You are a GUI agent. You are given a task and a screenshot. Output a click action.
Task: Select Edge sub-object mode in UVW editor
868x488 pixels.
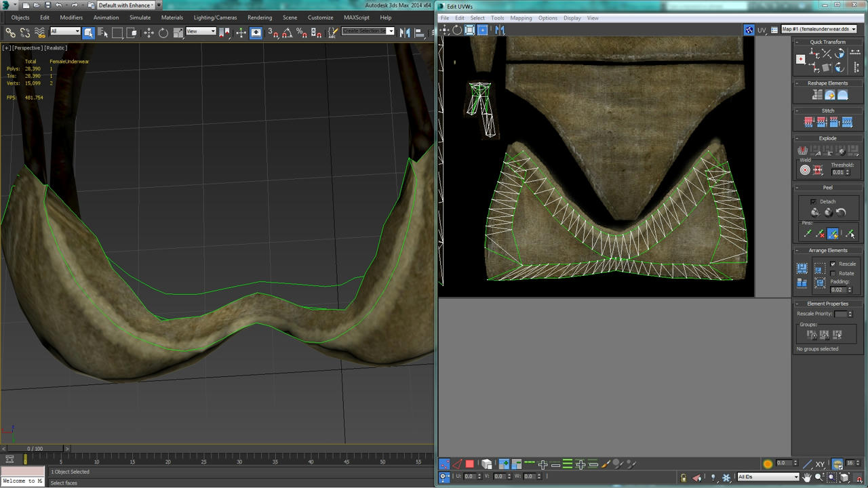coord(456,464)
